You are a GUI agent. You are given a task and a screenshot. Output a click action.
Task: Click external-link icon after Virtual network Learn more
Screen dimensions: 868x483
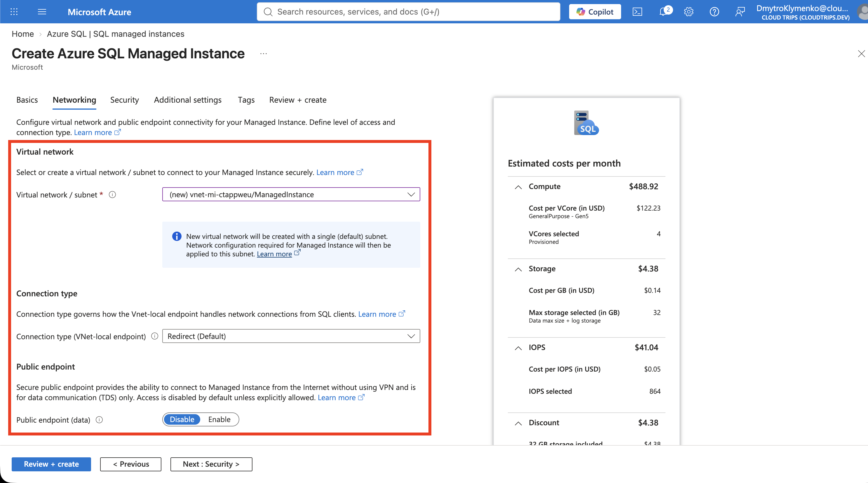360,172
